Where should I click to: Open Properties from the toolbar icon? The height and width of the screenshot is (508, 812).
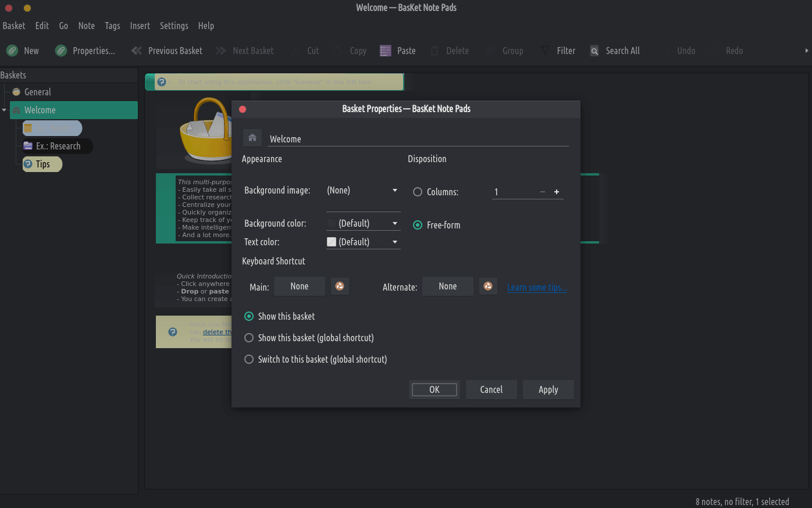(x=61, y=51)
